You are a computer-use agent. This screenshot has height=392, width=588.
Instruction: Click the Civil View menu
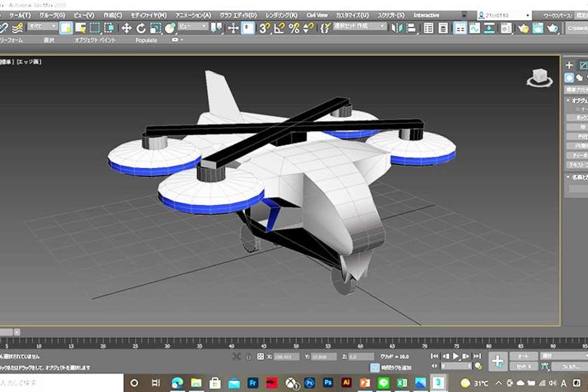(x=317, y=15)
